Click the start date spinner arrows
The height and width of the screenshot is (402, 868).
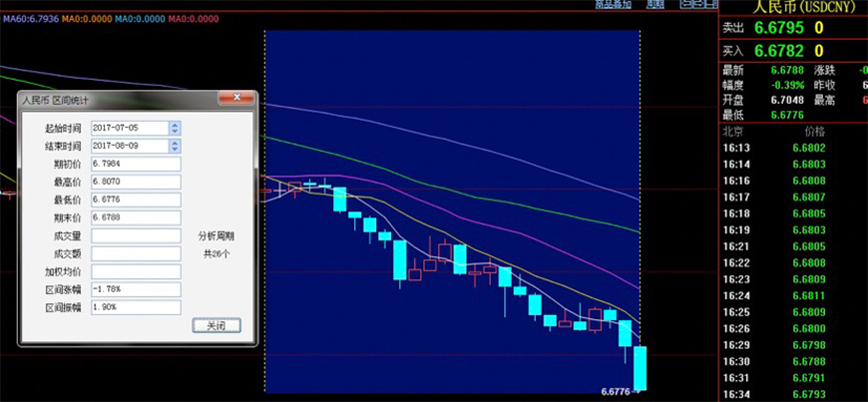coord(175,128)
